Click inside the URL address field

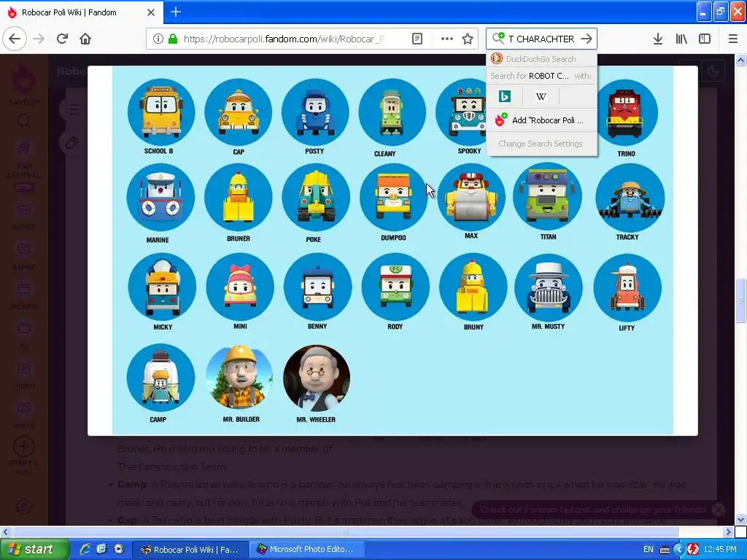coord(284,39)
